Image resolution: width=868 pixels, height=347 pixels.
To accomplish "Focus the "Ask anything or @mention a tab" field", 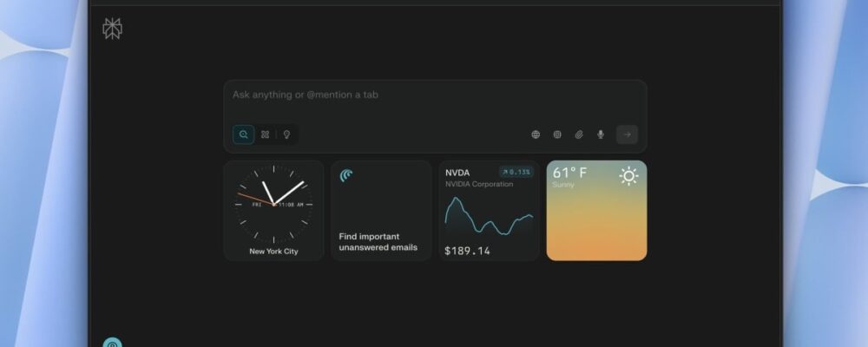I will pyautogui.click(x=434, y=95).
